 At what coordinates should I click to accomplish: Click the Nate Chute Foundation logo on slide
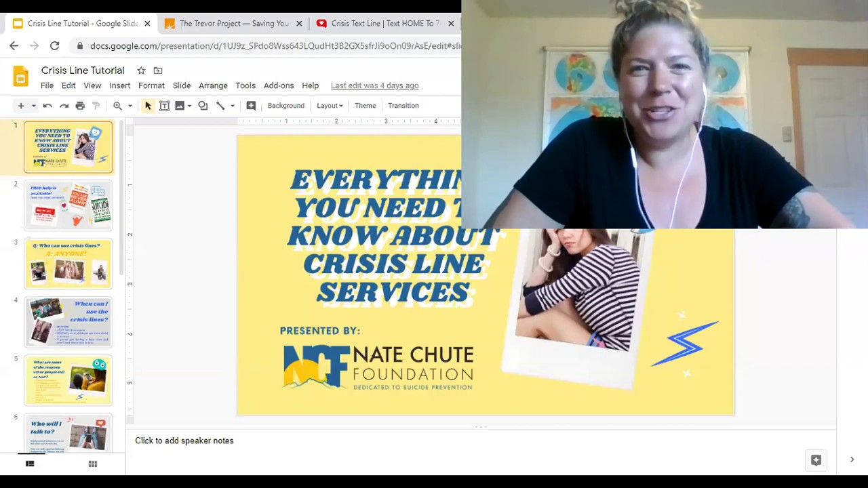(x=378, y=368)
